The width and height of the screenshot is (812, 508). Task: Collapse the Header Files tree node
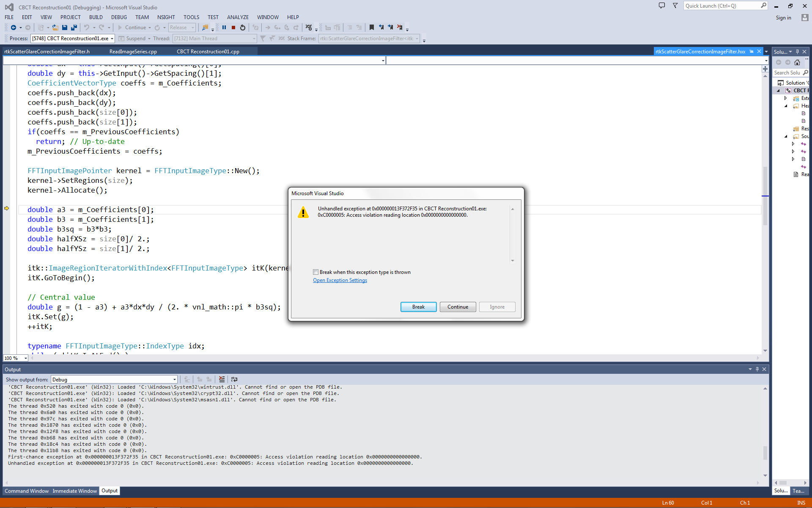point(786,106)
